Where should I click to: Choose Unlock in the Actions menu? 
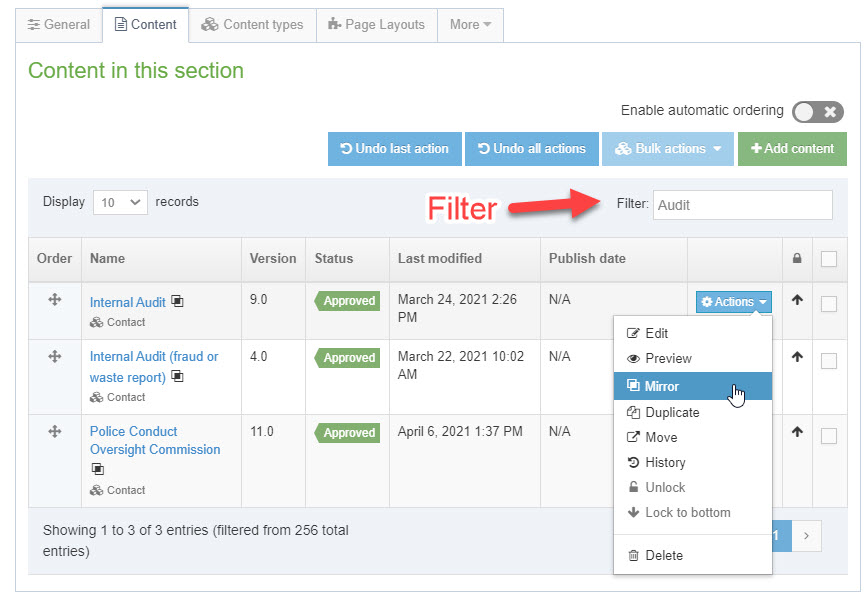tap(693, 488)
